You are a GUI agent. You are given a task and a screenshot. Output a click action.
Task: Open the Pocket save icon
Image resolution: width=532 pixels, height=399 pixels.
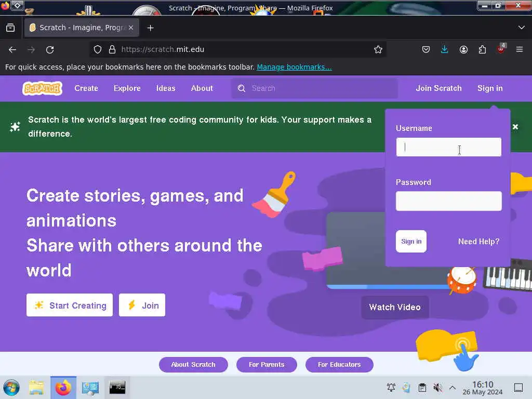(x=426, y=49)
